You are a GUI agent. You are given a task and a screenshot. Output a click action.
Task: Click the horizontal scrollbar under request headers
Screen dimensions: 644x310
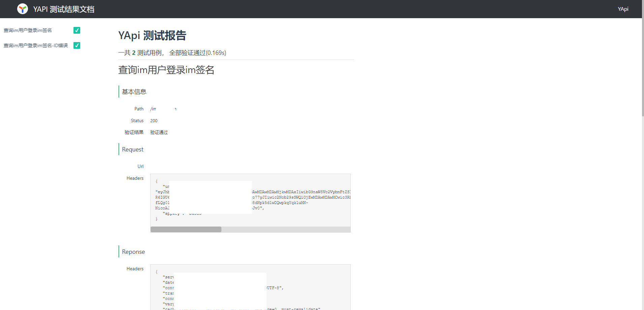pyautogui.click(x=186, y=230)
